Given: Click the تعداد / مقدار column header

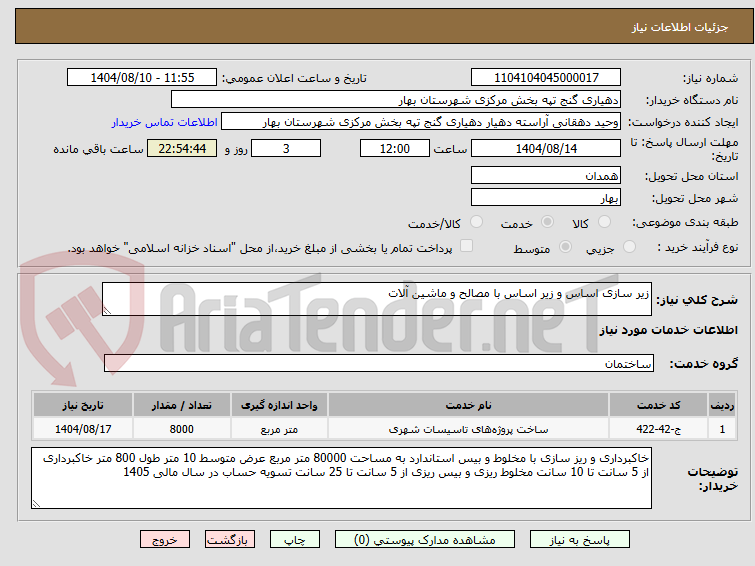Looking at the screenshot, I should (x=182, y=405).
